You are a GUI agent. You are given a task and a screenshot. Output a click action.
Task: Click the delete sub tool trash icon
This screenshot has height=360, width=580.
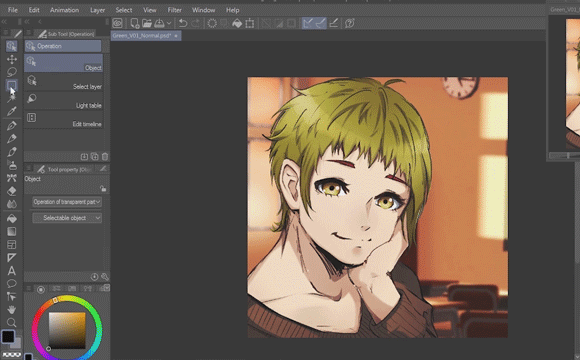105,157
